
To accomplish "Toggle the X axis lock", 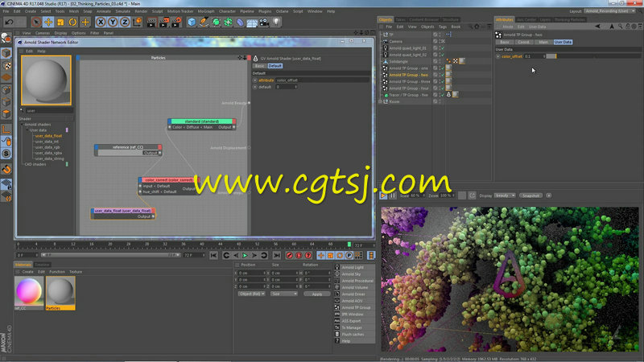I will 101,22.
